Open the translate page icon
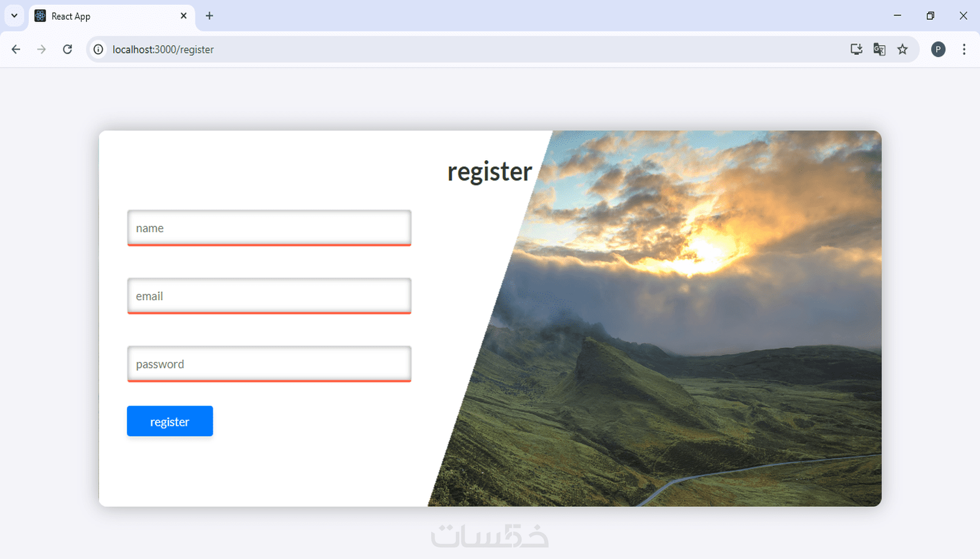Image resolution: width=980 pixels, height=559 pixels. (879, 50)
